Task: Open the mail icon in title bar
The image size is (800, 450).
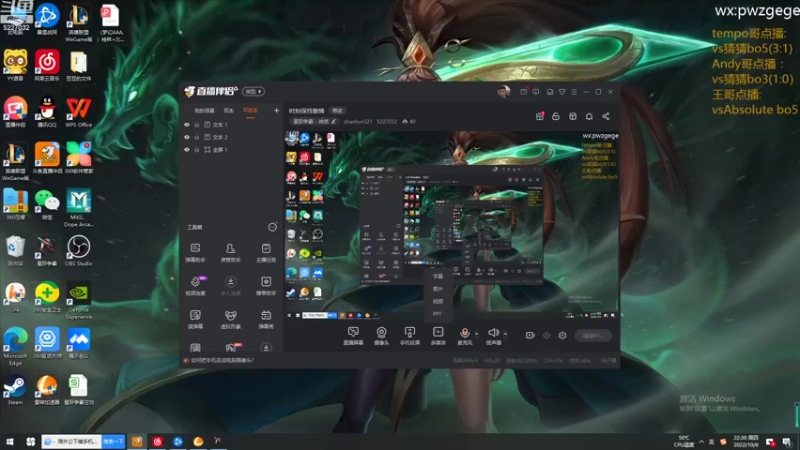Action: click(x=523, y=92)
